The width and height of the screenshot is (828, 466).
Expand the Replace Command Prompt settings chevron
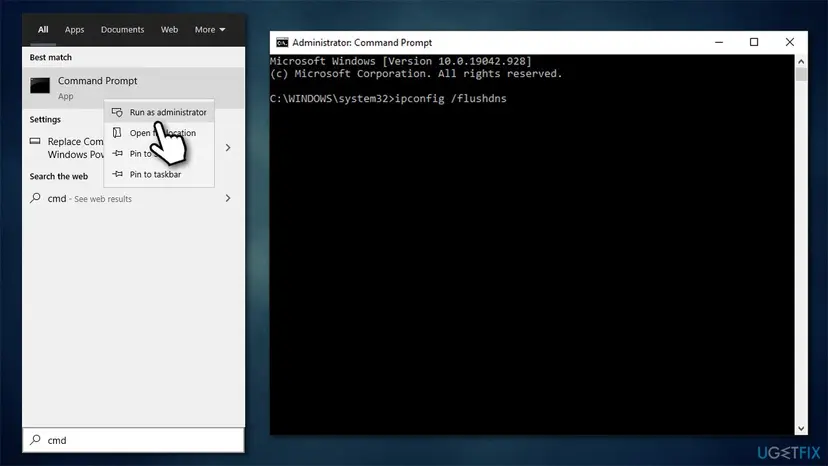228,147
